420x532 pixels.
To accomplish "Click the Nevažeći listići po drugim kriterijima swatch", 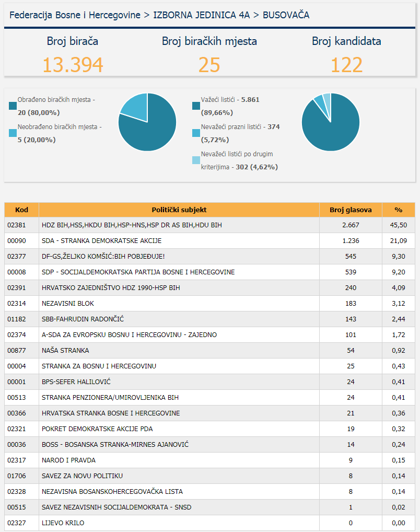I will 196,160.
